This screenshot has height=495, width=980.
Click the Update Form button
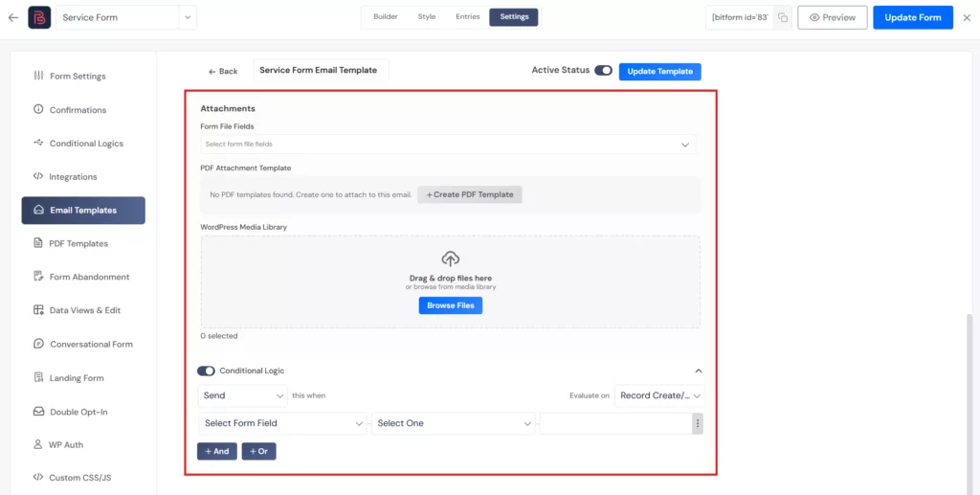pyautogui.click(x=912, y=17)
